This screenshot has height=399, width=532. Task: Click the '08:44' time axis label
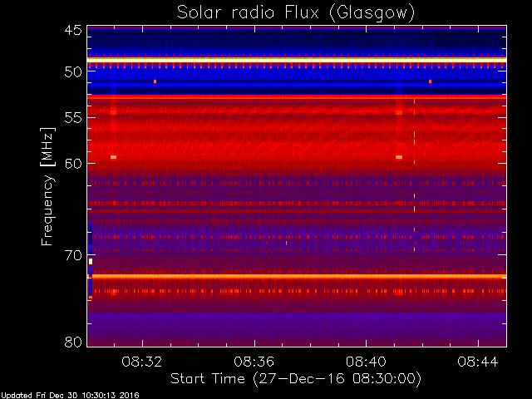pos(478,362)
